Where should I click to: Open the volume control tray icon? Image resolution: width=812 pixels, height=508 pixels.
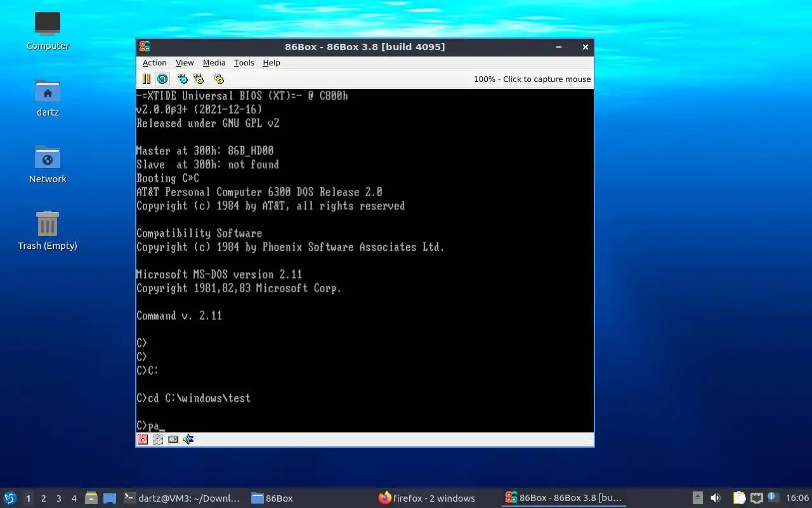tap(716, 498)
